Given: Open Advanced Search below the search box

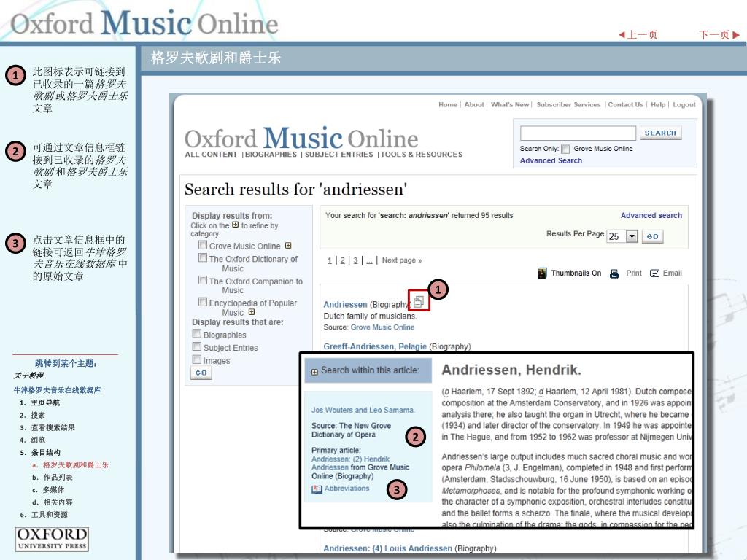Looking at the screenshot, I should pyautogui.click(x=551, y=160).
